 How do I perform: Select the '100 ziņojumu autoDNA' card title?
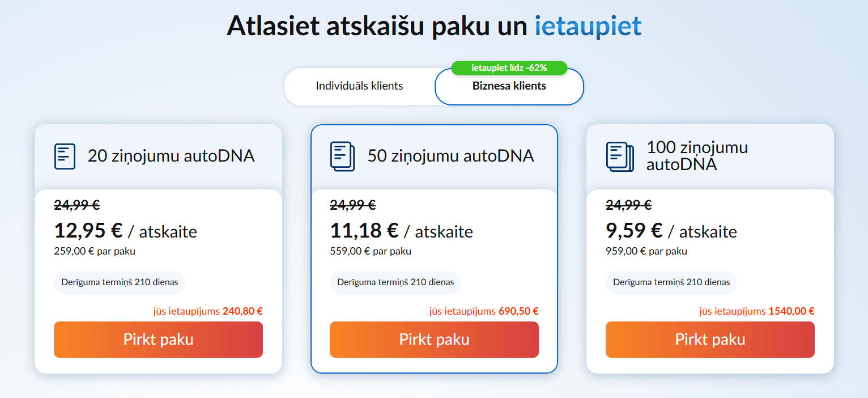click(697, 156)
